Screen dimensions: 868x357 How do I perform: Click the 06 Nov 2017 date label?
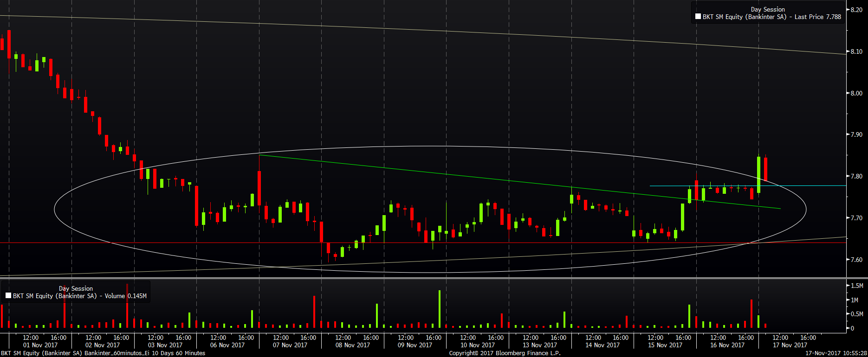pyautogui.click(x=227, y=345)
